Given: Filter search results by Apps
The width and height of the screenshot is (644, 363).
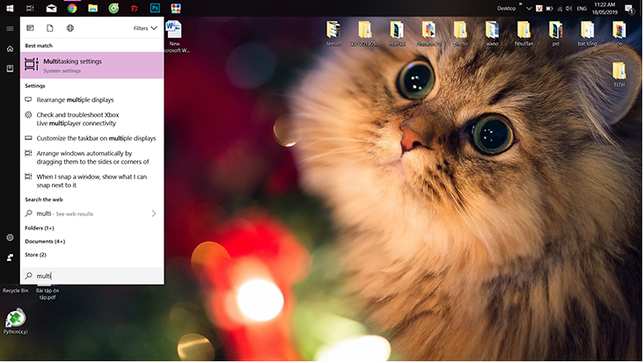Looking at the screenshot, I should [x=30, y=28].
